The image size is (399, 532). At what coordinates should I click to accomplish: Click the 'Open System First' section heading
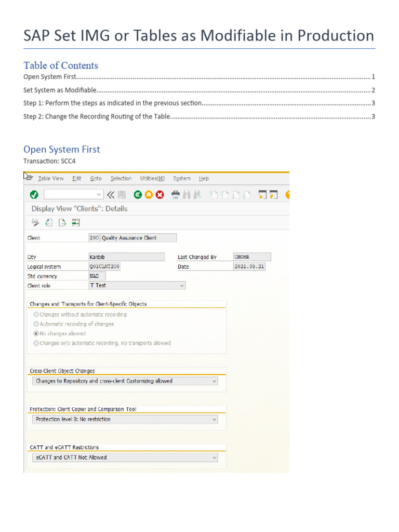(62, 149)
